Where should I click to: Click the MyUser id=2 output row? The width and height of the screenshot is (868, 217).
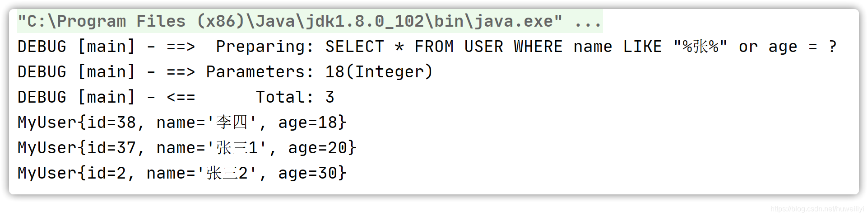pos(182,173)
